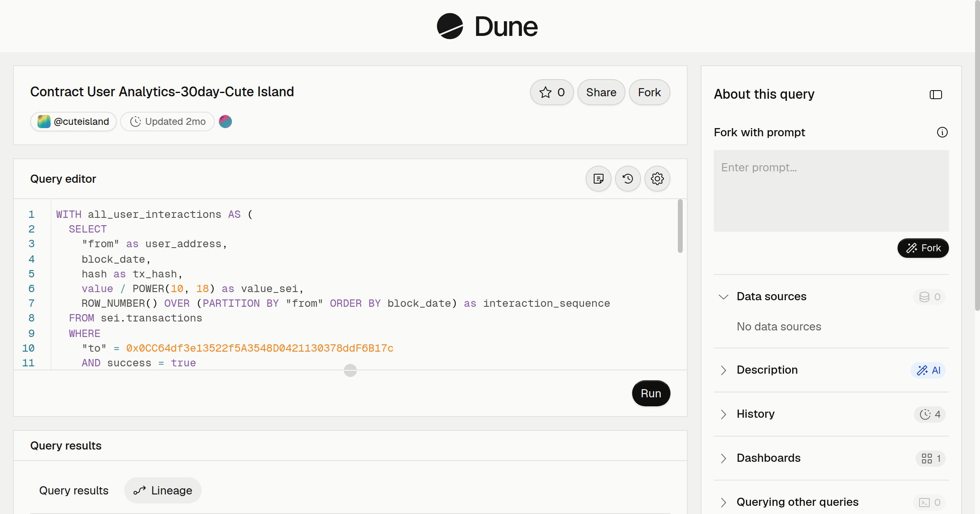Focus the Enter prompt text area

831,191
